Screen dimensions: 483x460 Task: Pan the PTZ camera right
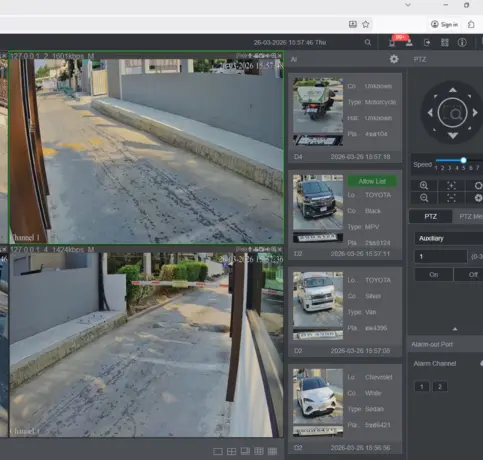(x=475, y=113)
